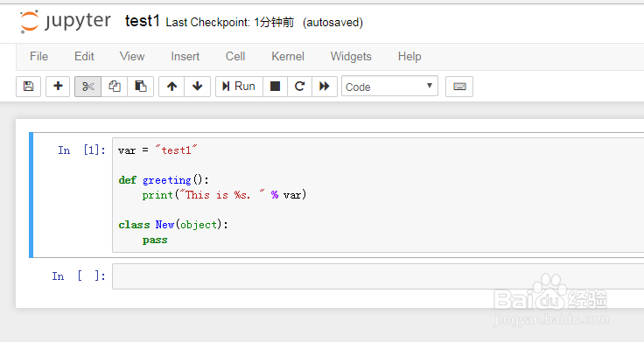Select the empty In [ ] cell prompt
Viewport: 644px width, 342px height.
tap(79, 276)
